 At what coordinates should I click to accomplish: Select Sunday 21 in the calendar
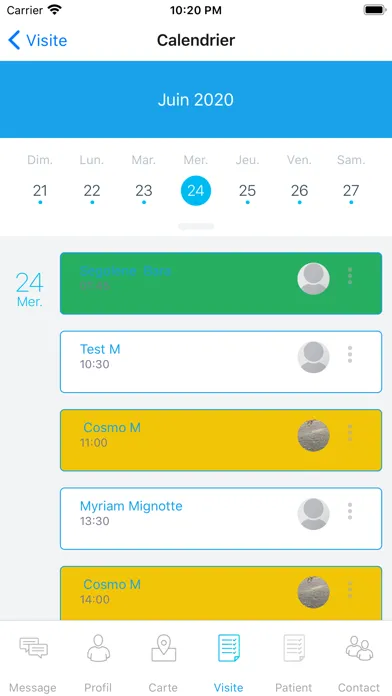(x=40, y=191)
